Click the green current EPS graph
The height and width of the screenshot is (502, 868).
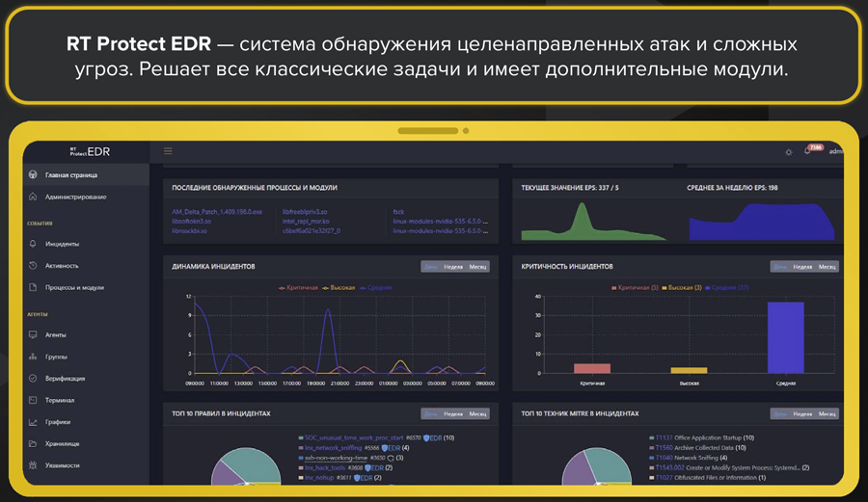click(593, 223)
